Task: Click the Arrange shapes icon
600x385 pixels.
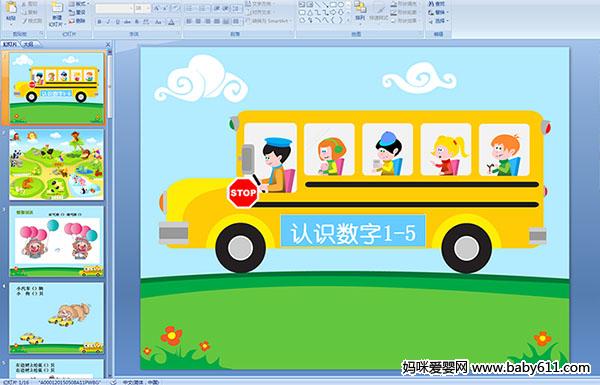Action: tap(360, 10)
